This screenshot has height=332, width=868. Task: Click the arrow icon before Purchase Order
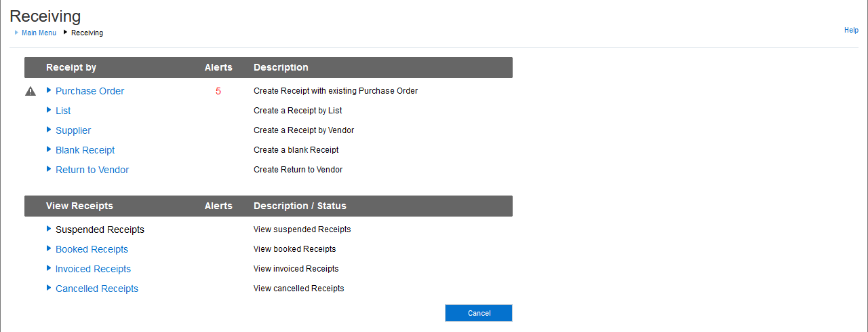(49, 90)
